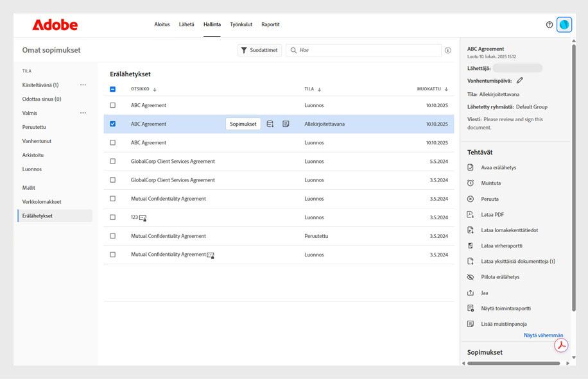
Task: Click the Piilota erälähetys eye icon
Action: coord(471,277)
